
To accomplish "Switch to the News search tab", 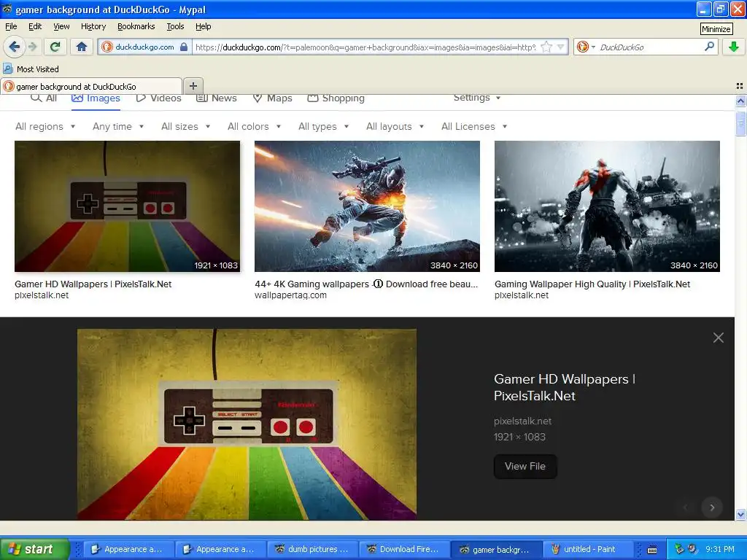I will pos(217,98).
